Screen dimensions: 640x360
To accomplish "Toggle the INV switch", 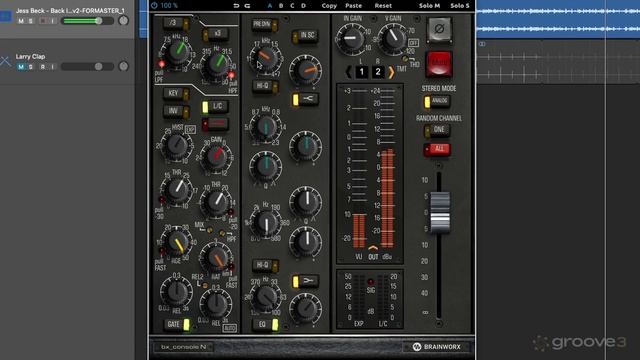I will 176,111.
